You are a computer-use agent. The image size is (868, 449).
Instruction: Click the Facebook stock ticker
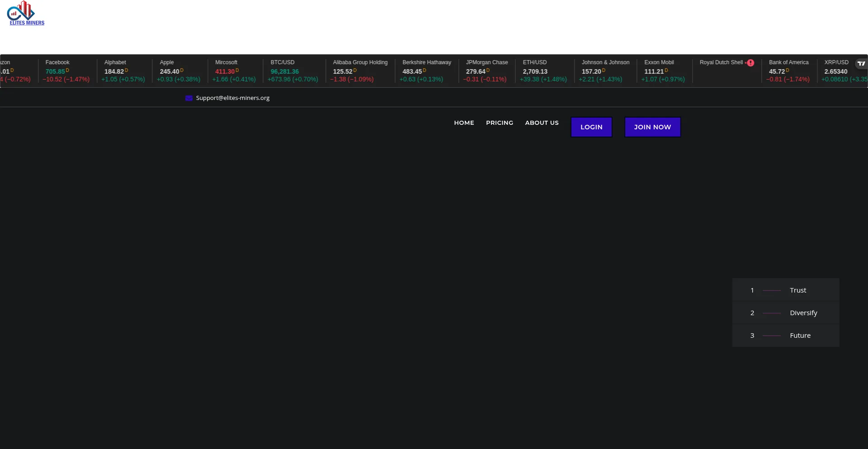66,71
